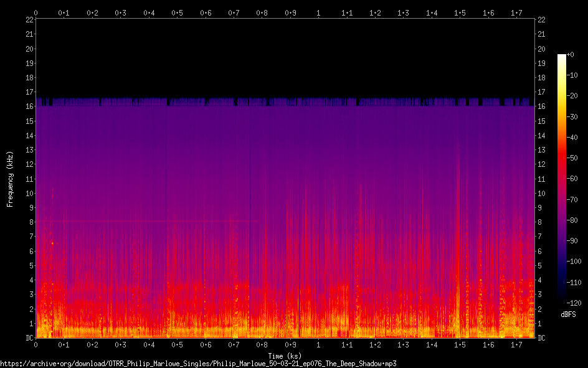The width and height of the screenshot is (588, 368).
Task: Click the "Time (ks)" axis title
Action: click(x=285, y=356)
